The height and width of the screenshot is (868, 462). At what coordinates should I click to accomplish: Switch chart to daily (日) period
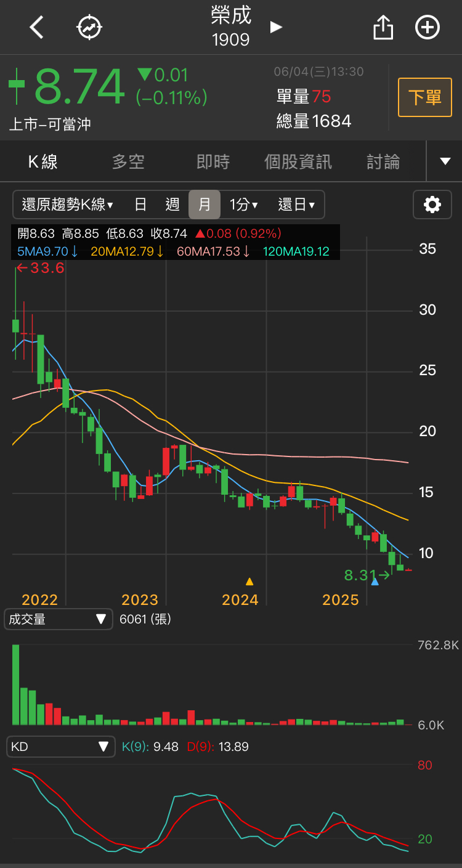(140, 205)
